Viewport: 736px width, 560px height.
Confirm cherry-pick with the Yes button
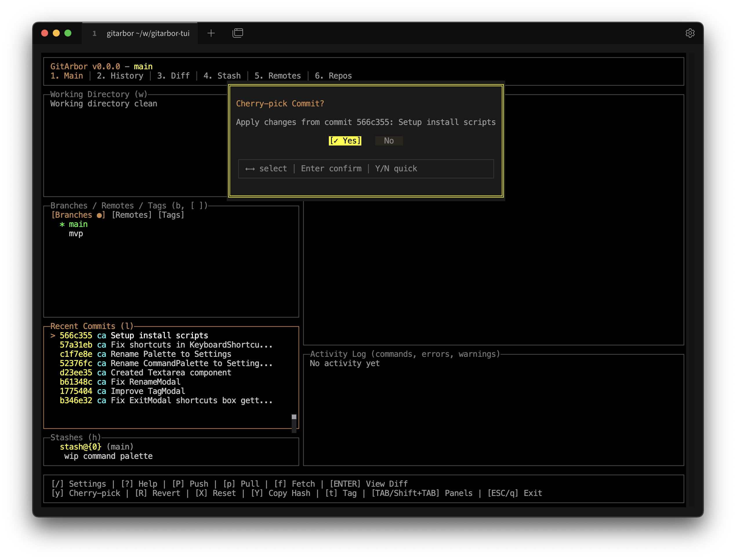tap(345, 141)
